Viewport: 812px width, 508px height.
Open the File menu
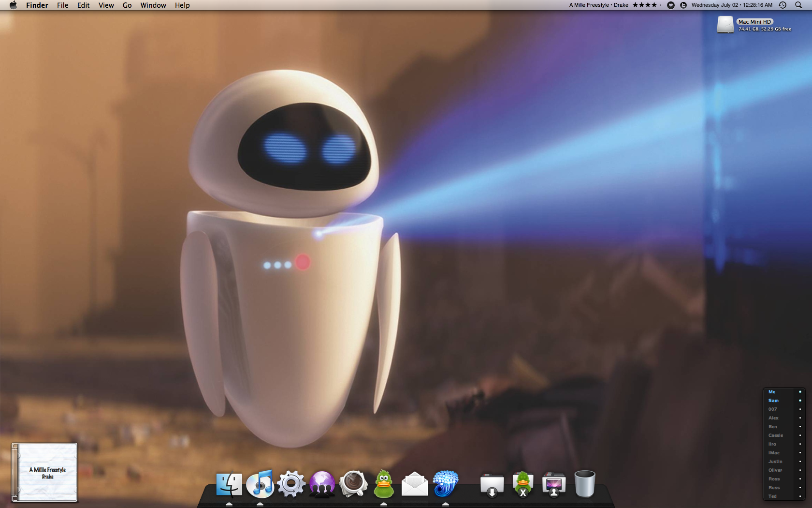pyautogui.click(x=62, y=5)
